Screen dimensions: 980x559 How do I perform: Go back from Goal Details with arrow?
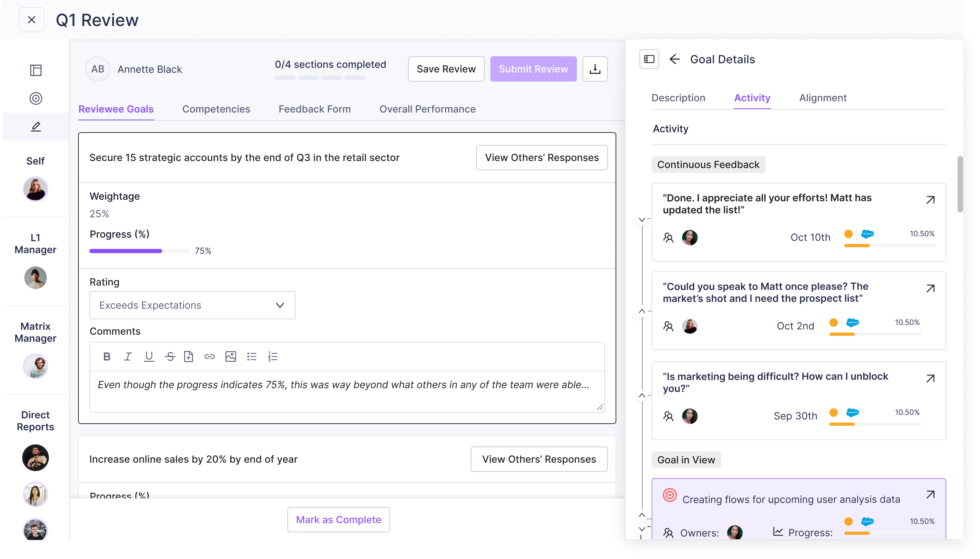[674, 59]
